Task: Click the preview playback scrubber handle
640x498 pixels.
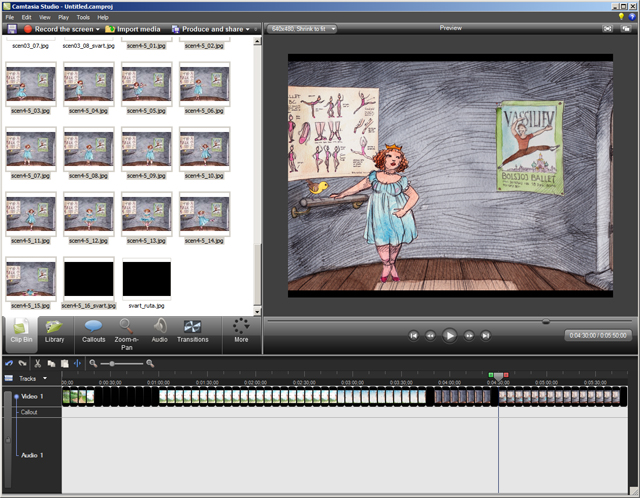Action: [546, 322]
